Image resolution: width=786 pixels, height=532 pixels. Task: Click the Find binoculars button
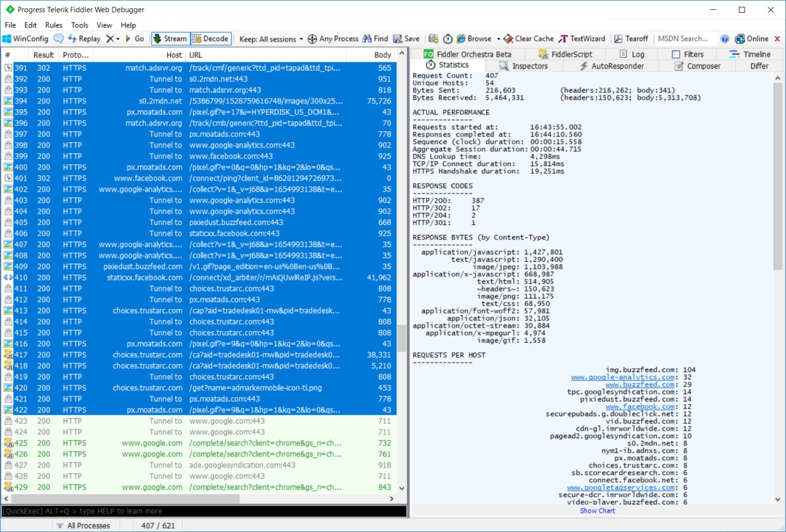(x=375, y=39)
